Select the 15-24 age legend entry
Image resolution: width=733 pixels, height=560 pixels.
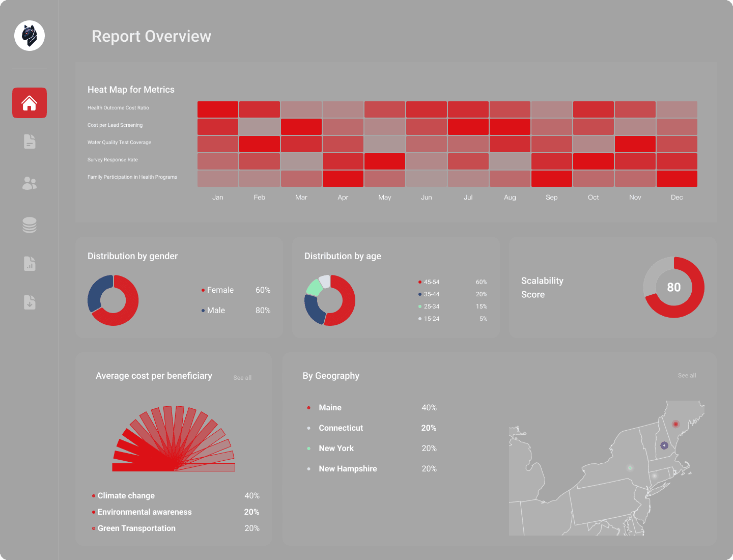(x=453, y=319)
